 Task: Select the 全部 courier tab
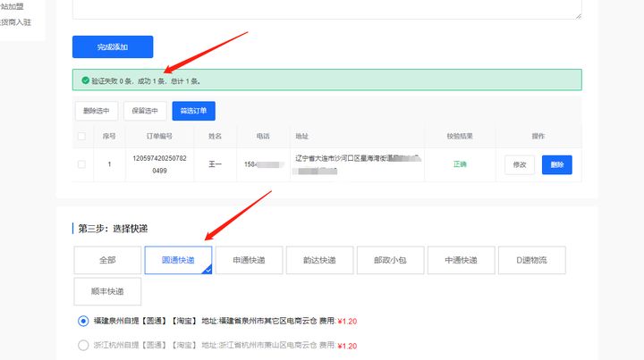[x=107, y=260]
